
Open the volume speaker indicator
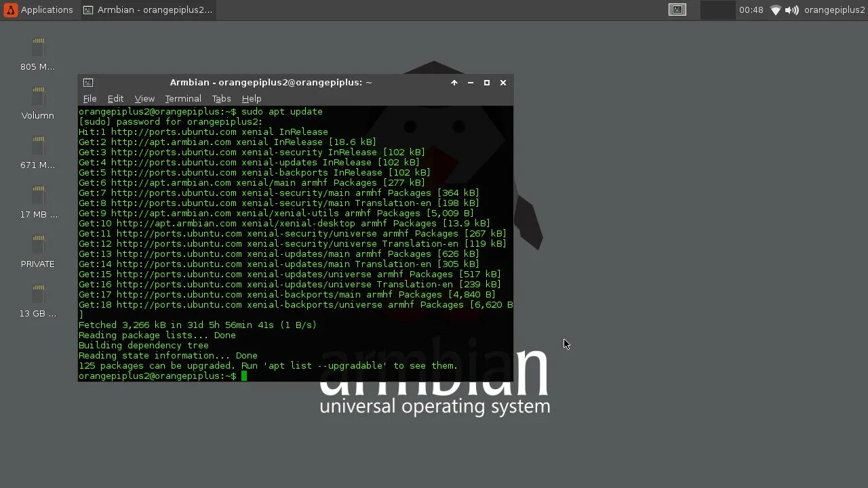pos(791,9)
